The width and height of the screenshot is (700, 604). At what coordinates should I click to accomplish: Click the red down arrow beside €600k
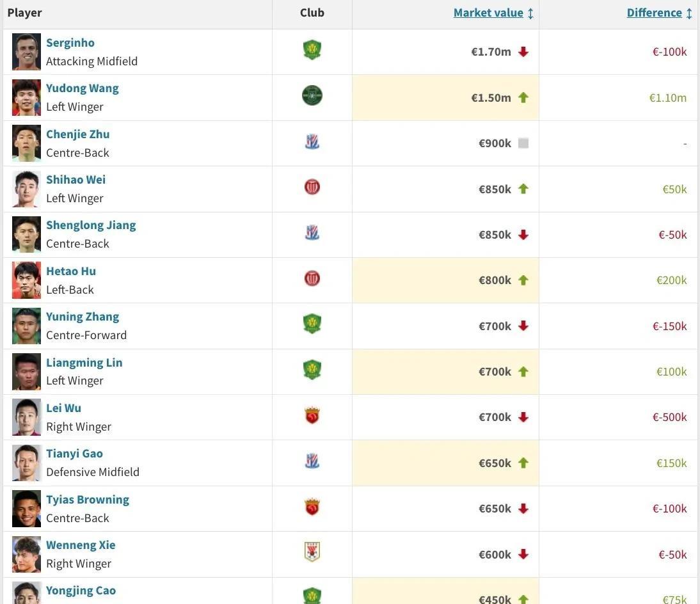click(523, 555)
